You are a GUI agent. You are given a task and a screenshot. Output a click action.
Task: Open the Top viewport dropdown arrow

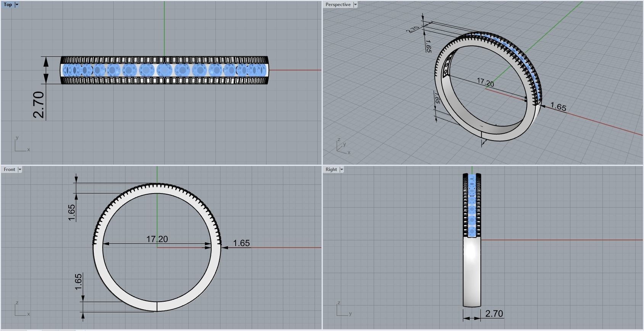click(x=16, y=5)
